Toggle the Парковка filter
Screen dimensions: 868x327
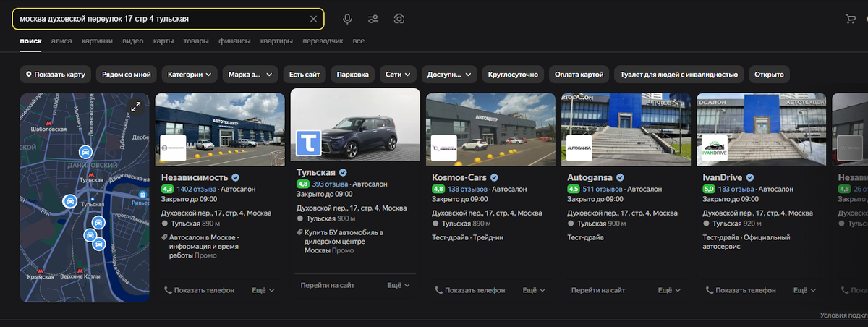[353, 74]
